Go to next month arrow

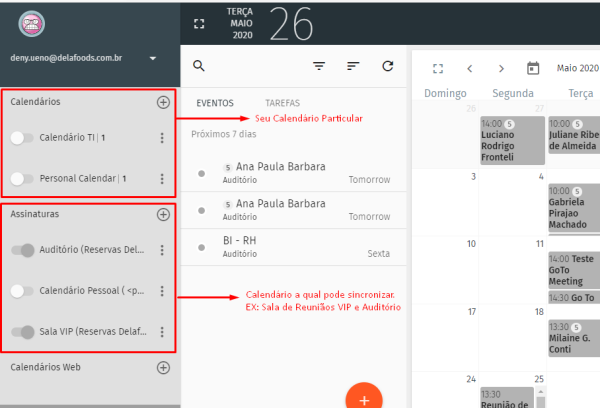pyautogui.click(x=501, y=69)
